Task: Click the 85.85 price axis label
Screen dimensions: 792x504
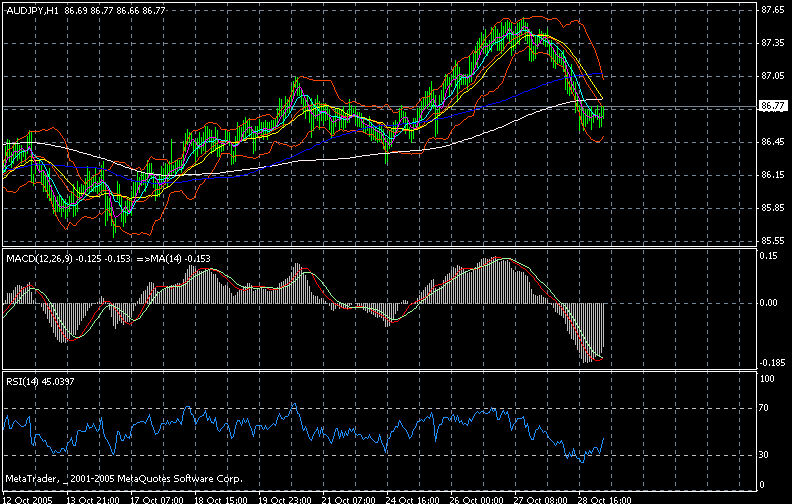Action: pyautogui.click(x=773, y=208)
